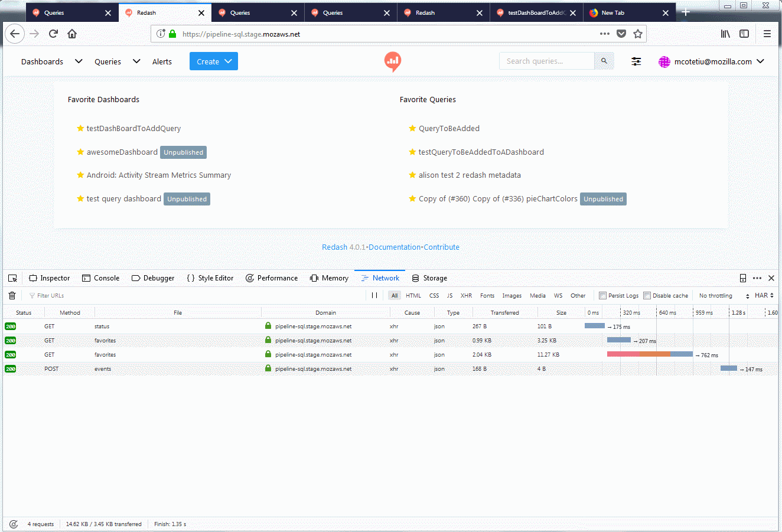Enable the Disable cache checkbox

coord(647,295)
